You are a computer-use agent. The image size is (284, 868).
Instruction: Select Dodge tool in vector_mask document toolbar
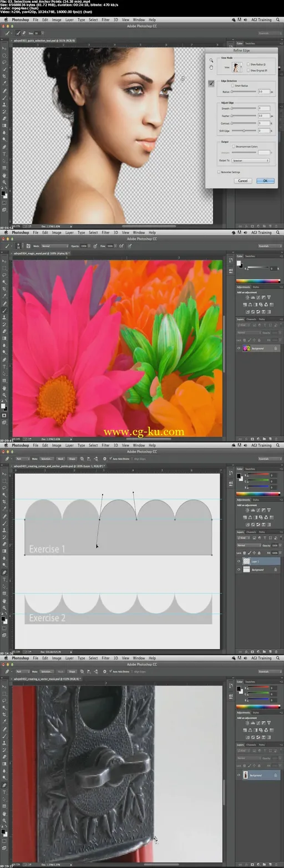(x=4, y=778)
